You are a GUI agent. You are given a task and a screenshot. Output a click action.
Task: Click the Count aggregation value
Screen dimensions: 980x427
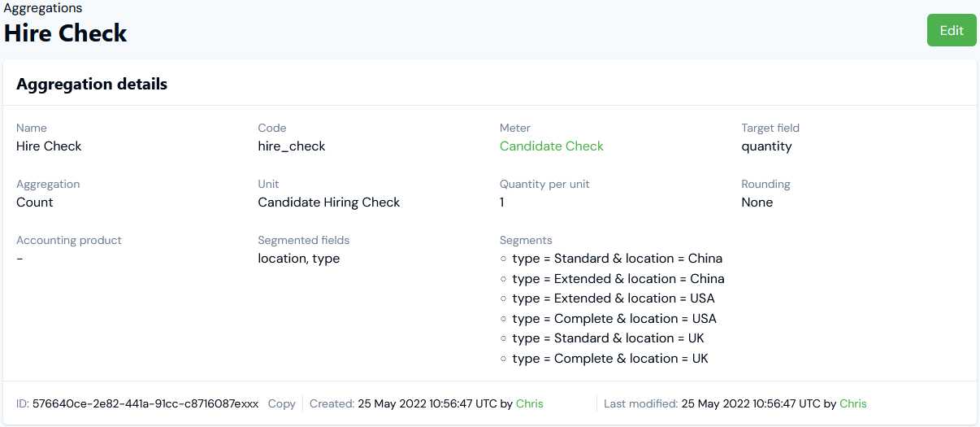coord(35,203)
